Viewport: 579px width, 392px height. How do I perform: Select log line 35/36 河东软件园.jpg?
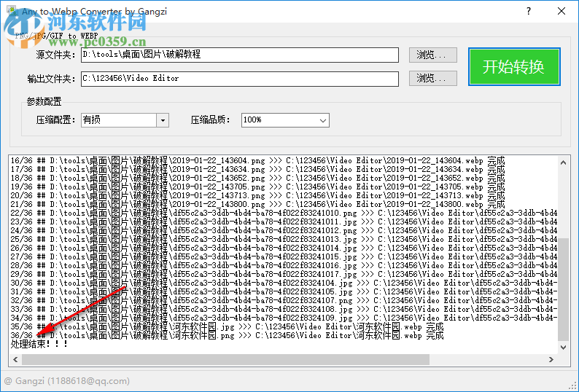[x=227, y=326]
